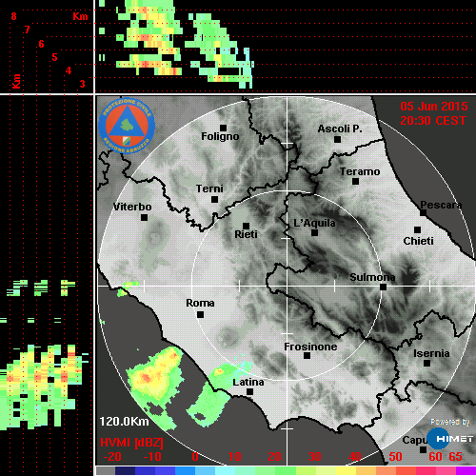Click the 8 km altitude axis label

[x=13, y=16]
